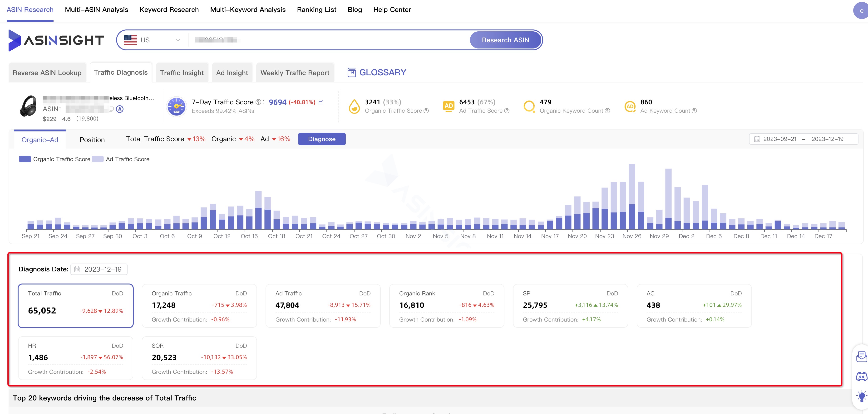Open the Amazon product page via the 'a' icon

(120, 109)
